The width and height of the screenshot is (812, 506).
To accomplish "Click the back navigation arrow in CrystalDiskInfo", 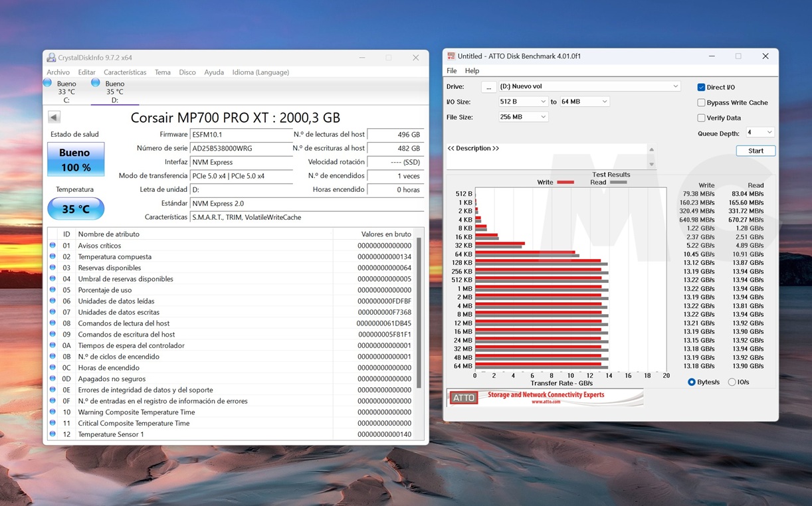I will pos(53,118).
